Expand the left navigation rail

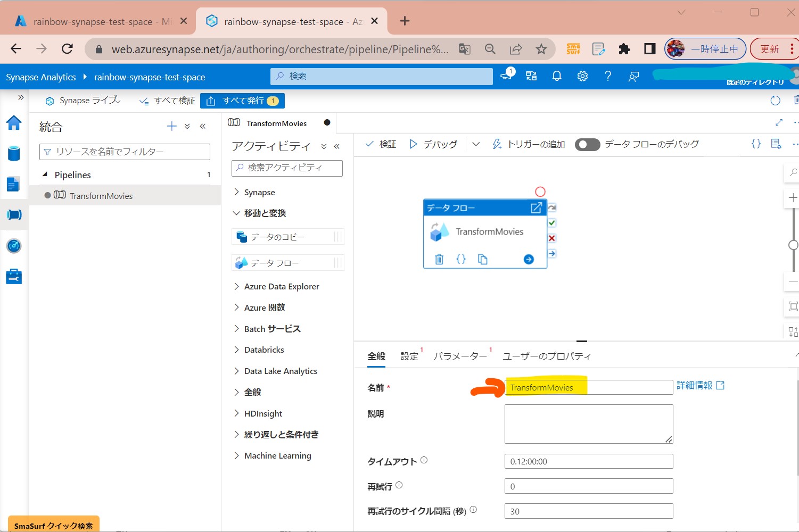tap(21, 97)
